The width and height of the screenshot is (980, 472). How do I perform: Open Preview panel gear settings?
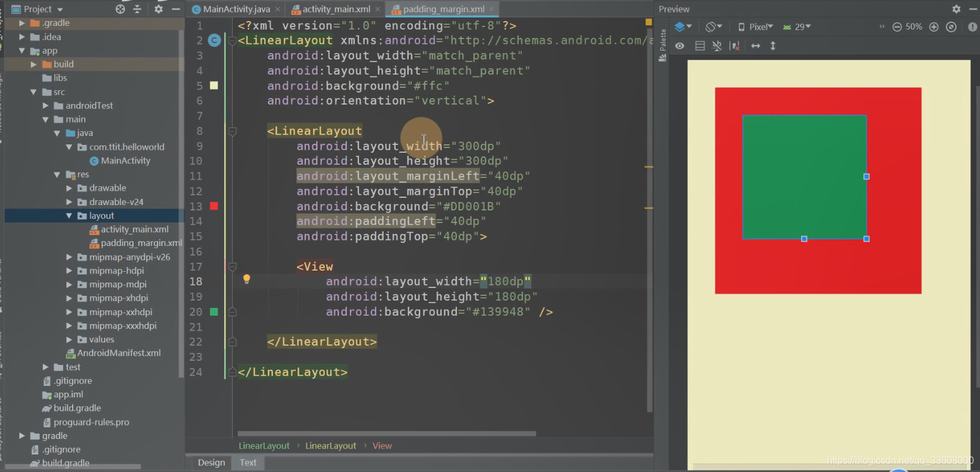click(x=957, y=9)
